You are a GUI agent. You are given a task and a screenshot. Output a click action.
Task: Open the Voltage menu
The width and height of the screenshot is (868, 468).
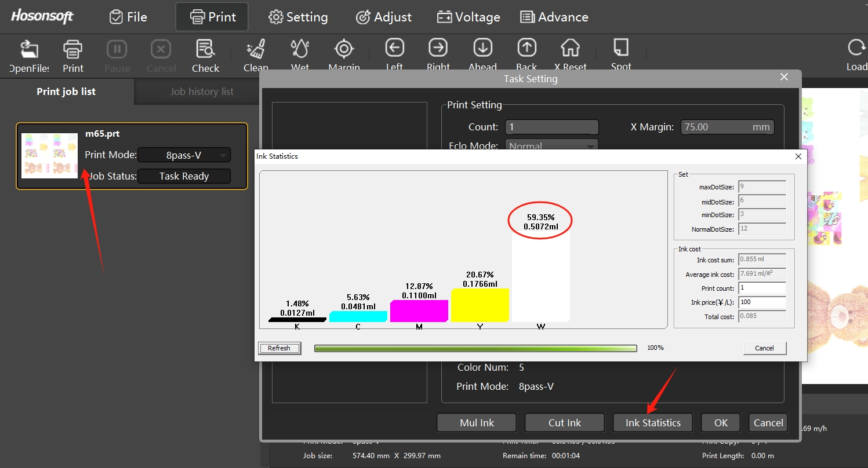[468, 17]
